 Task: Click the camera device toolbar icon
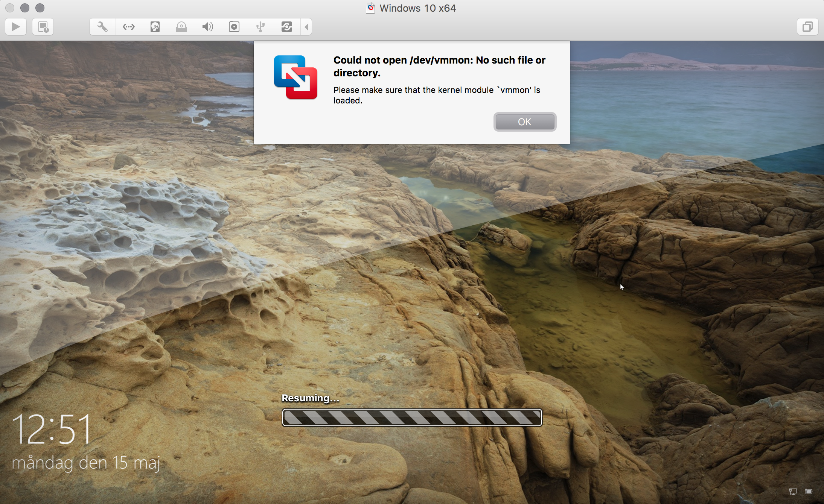pos(234,27)
